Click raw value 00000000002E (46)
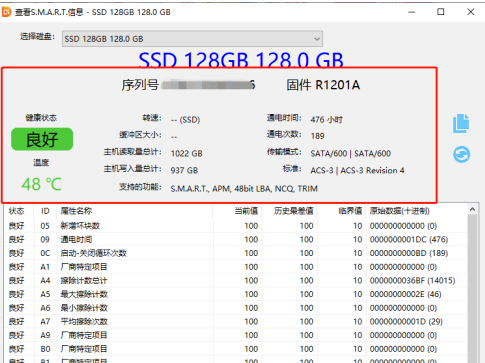This screenshot has height=363, width=485. coord(405,294)
